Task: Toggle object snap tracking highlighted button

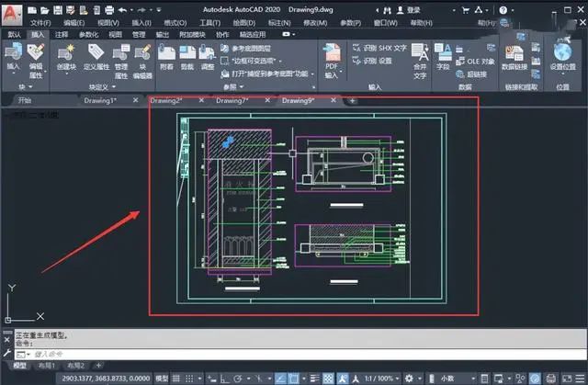Action: (x=280, y=379)
